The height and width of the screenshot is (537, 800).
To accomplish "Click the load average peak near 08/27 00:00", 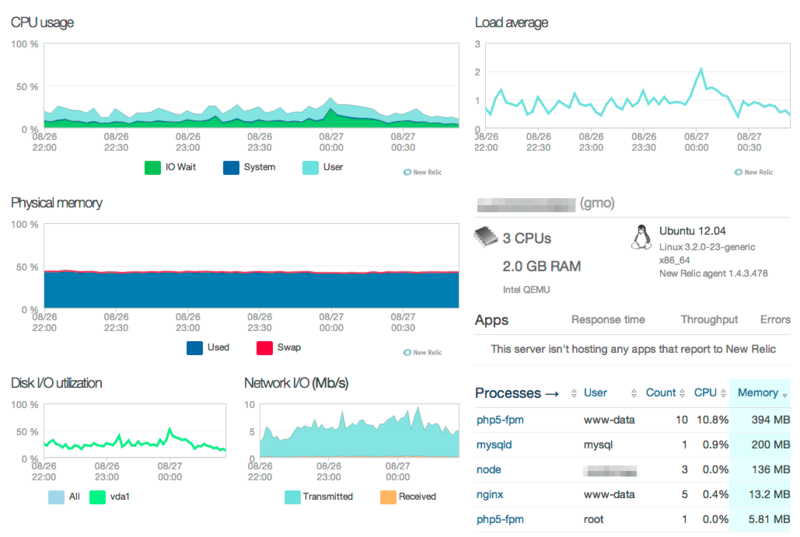I will coord(701,68).
